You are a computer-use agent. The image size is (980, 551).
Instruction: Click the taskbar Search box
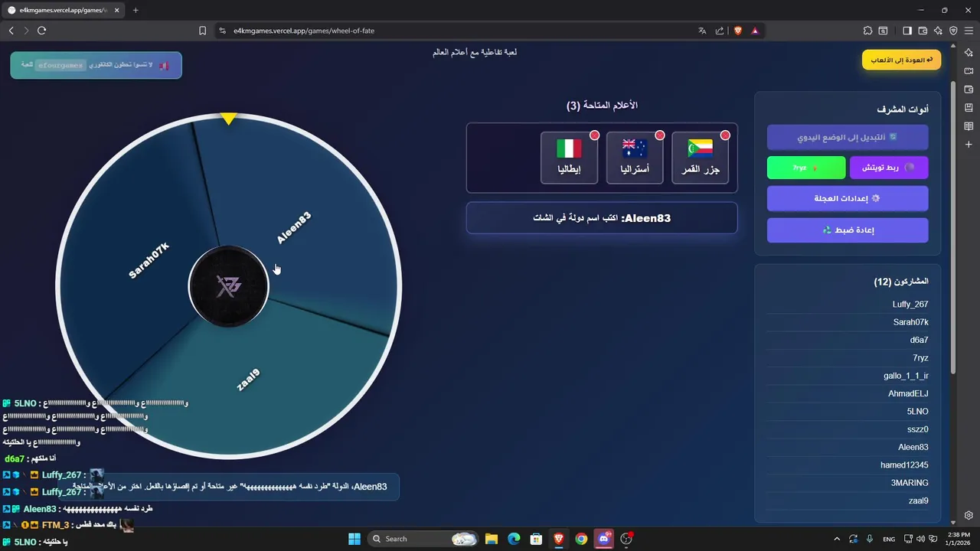pyautogui.click(x=423, y=539)
